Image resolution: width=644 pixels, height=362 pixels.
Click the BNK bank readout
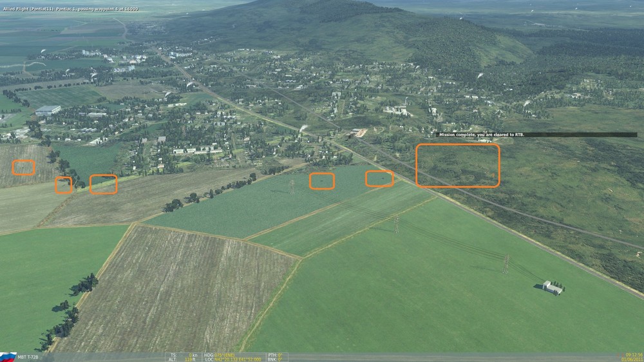coord(275,359)
